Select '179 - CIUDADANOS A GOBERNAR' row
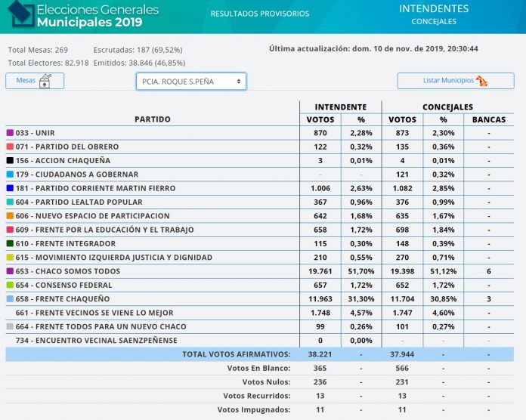Viewport: 526px width, 420px height. coord(260,174)
